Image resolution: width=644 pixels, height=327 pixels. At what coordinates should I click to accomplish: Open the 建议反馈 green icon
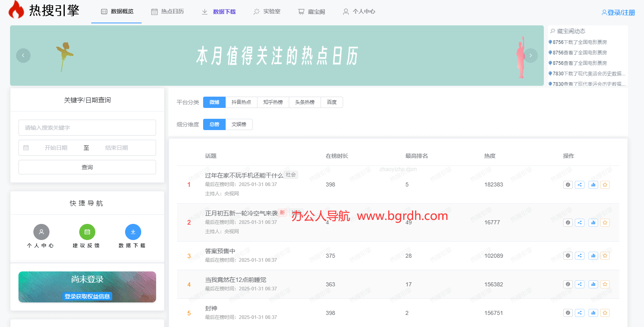(x=87, y=232)
